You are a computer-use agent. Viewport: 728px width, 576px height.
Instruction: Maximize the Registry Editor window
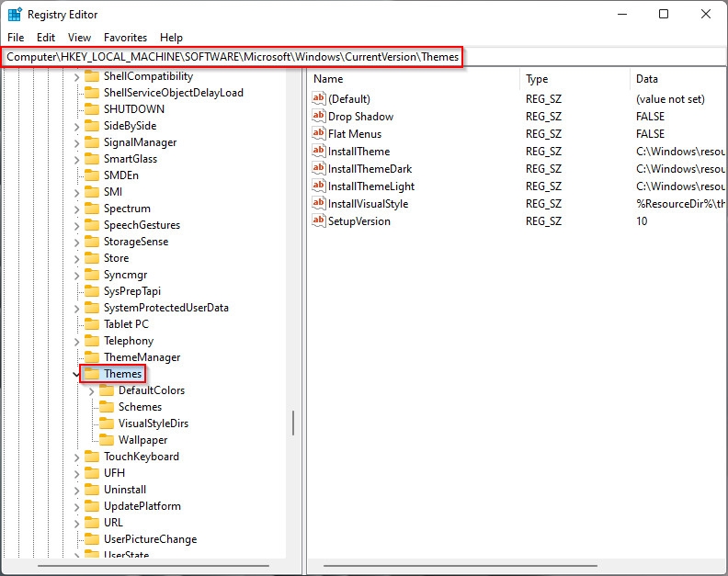[664, 14]
